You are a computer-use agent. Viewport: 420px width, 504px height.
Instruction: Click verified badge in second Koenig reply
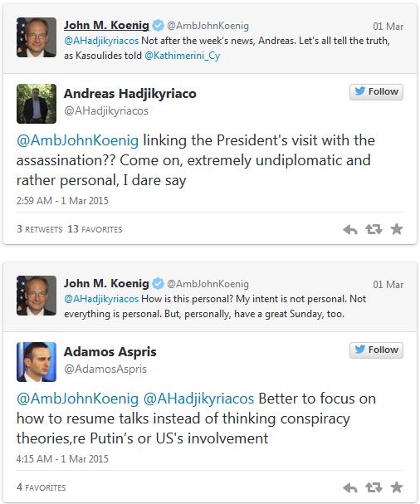pyautogui.click(x=158, y=283)
